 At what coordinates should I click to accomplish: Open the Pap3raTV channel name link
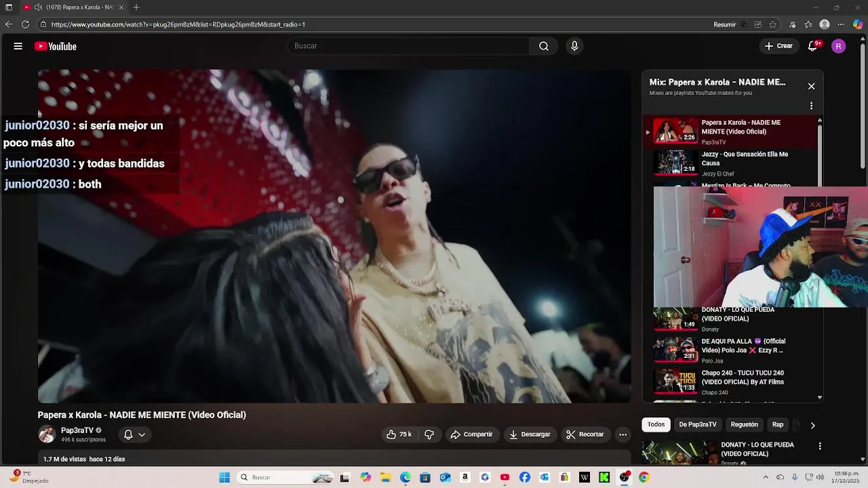(77, 430)
